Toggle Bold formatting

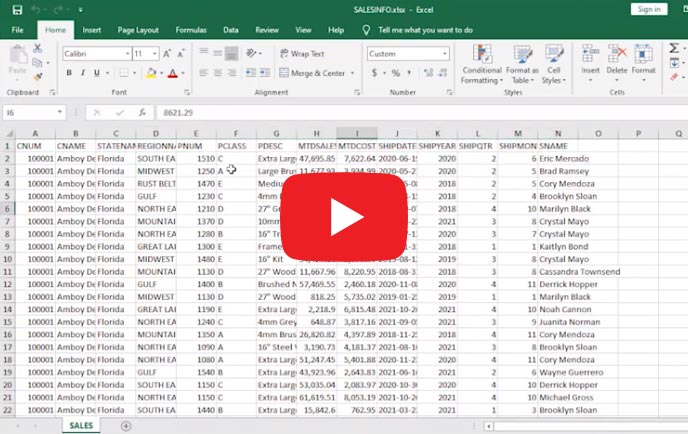pos(69,73)
